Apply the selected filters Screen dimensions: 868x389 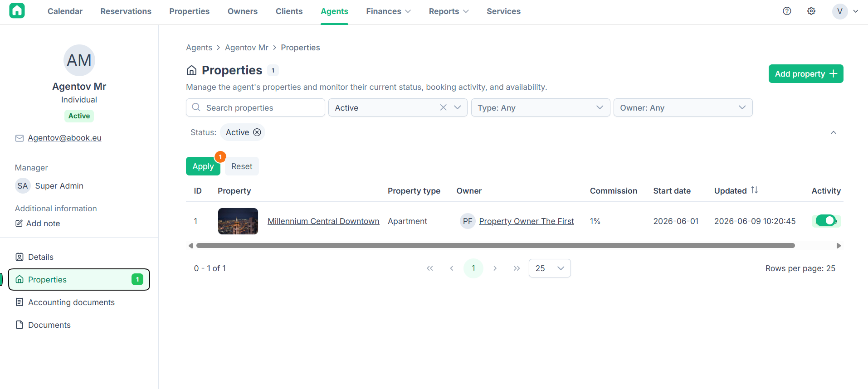click(203, 166)
